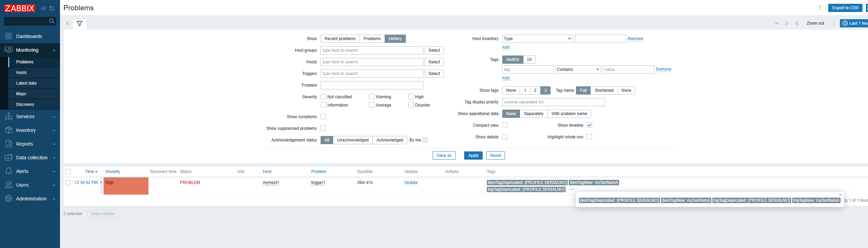Screen dimensions: 868x248
Task: Open Latest data in Monitoring menu
Action: (26, 83)
